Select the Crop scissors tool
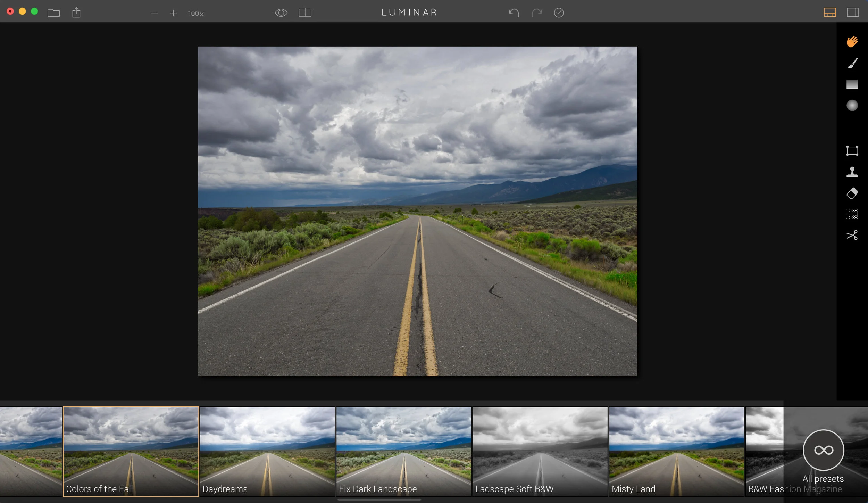Image resolution: width=868 pixels, height=503 pixels. tap(852, 235)
